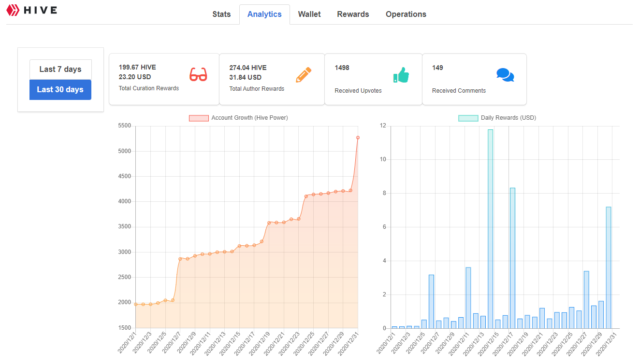Choose the Last 30 days button

tap(60, 90)
